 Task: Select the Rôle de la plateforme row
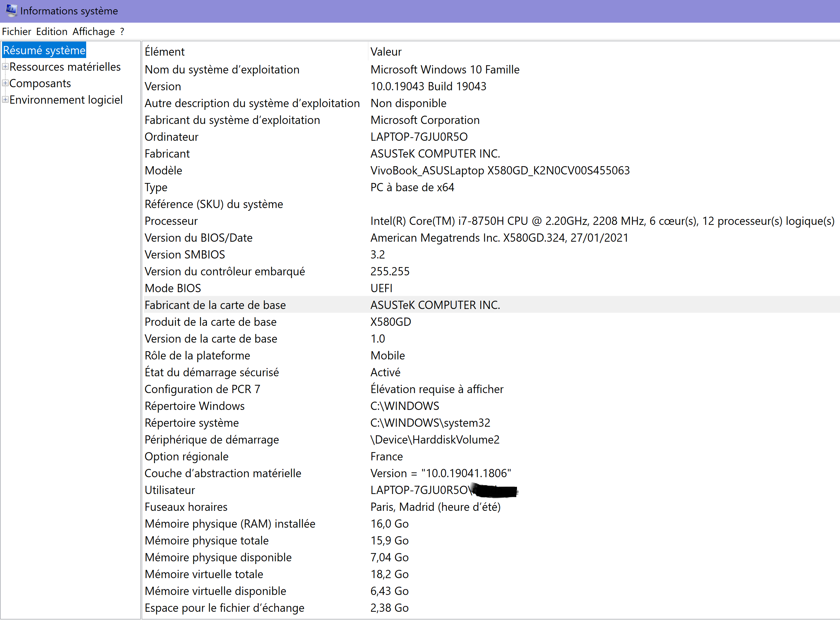pos(197,356)
